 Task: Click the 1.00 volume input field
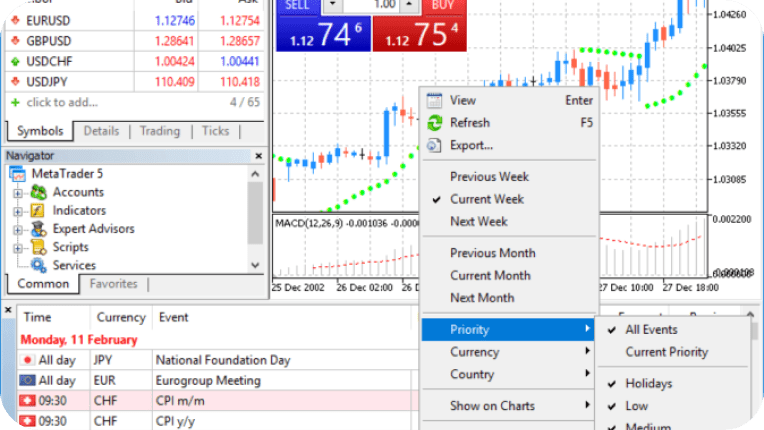click(371, 5)
